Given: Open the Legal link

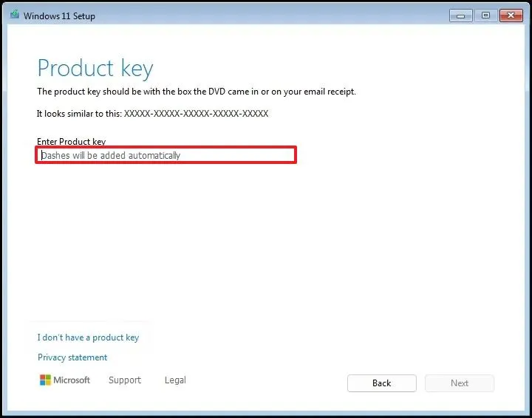Looking at the screenshot, I should click(x=175, y=380).
